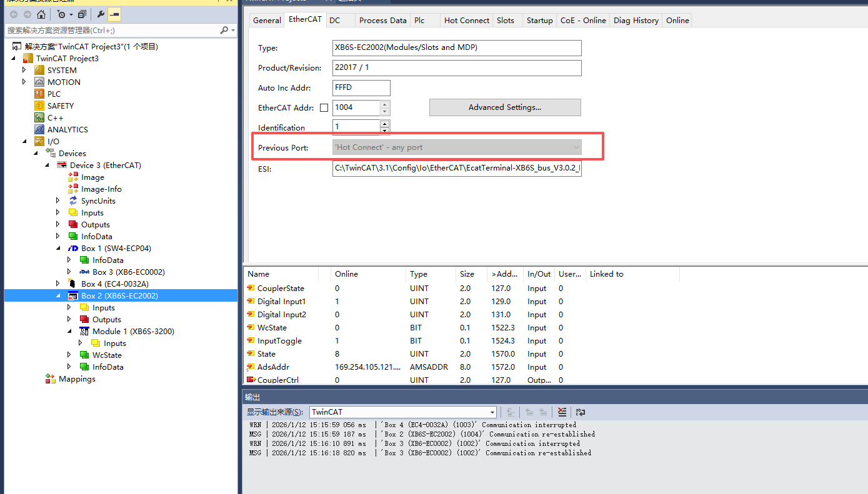868x494 pixels.
Task: Switch to the Process Data tab
Action: (382, 21)
